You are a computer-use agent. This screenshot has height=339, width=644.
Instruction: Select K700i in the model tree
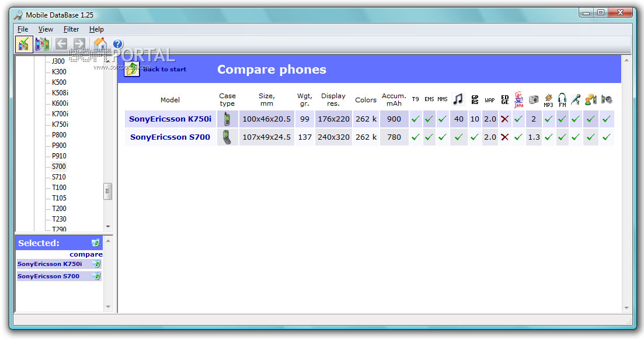point(60,114)
